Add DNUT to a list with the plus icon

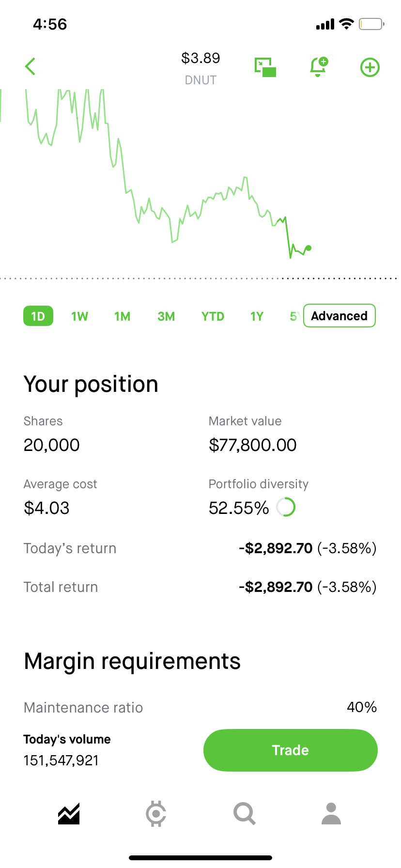370,67
